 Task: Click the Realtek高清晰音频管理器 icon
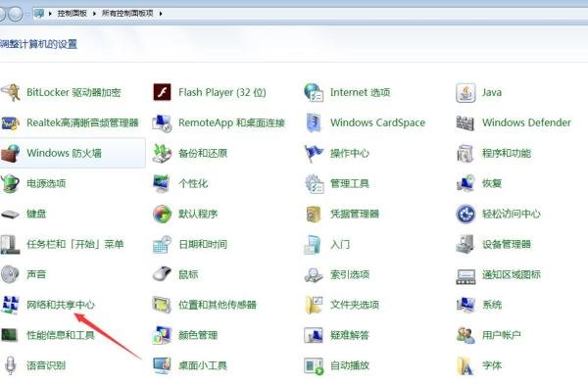tap(10, 122)
